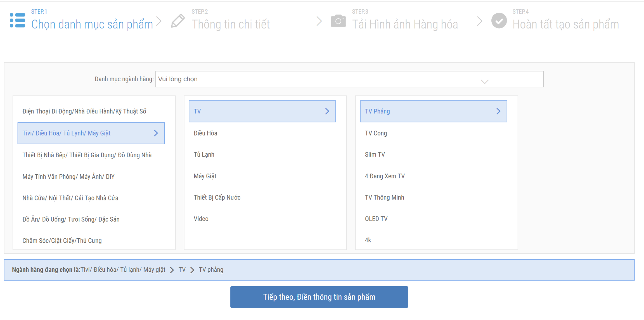Viewport: 644px width, 320px height.
Task: Click the dropdown arrow in Vui lòng chọn
Action: coord(484,81)
